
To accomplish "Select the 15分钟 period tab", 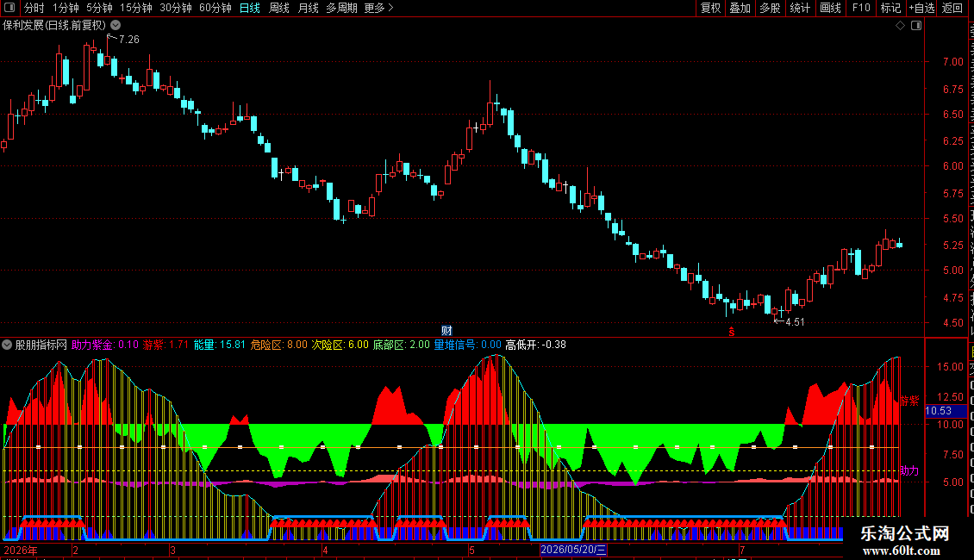I will tap(135, 8).
